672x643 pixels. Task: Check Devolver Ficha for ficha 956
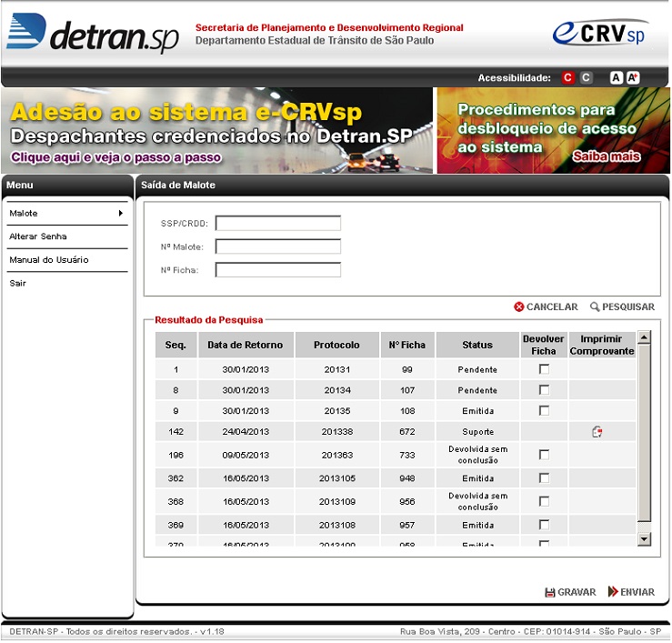(x=544, y=501)
